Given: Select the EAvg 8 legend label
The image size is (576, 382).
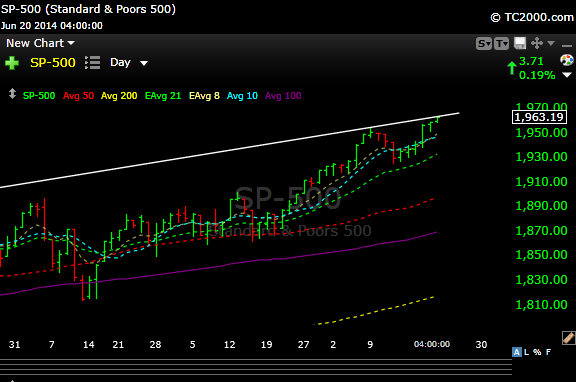Looking at the screenshot, I should (x=204, y=96).
